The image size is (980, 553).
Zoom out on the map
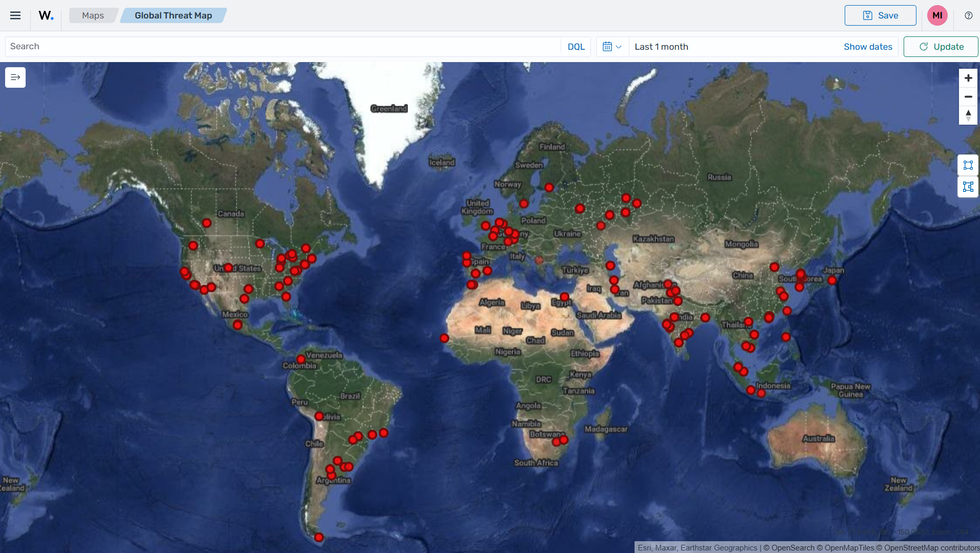click(x=968, y=96)
